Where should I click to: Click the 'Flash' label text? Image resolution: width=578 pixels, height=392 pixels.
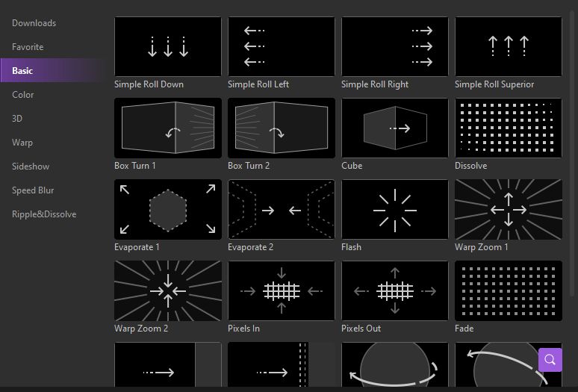351,247
